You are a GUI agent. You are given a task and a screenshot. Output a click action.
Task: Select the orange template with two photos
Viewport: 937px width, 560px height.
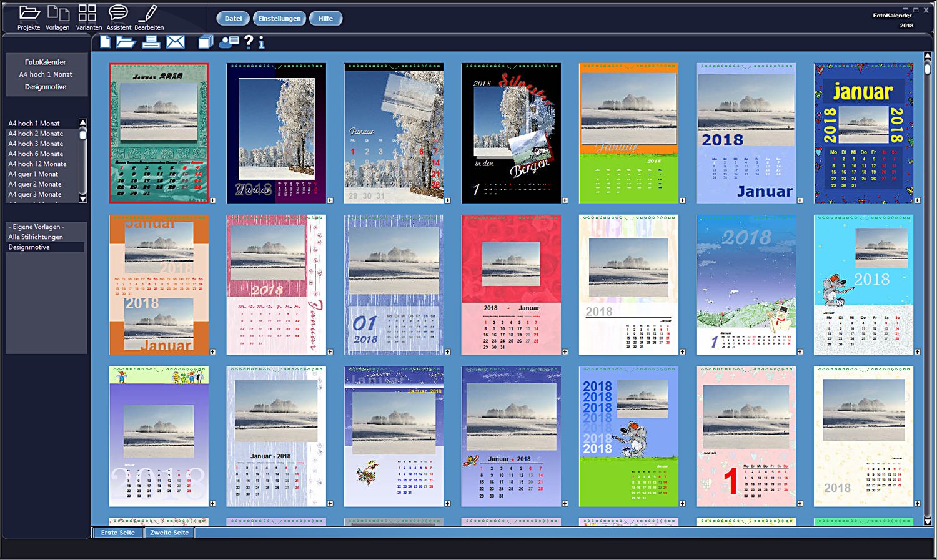click(x=159, y=285)
